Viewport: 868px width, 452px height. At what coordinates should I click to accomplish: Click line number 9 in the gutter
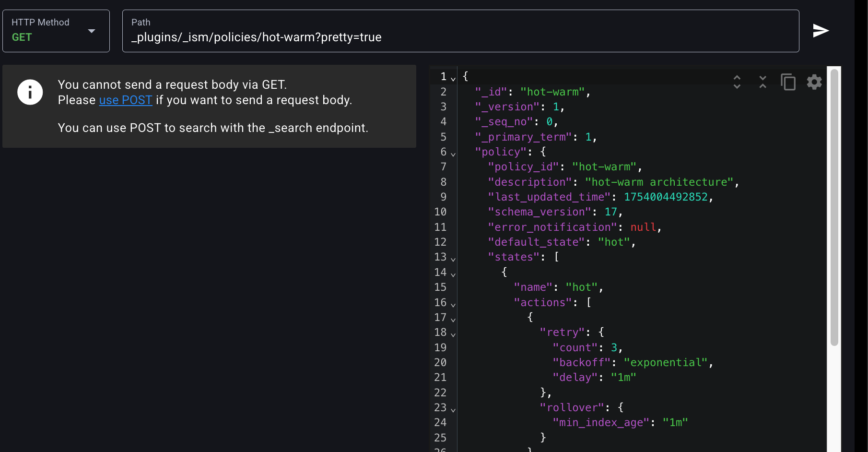click(443, 197)
